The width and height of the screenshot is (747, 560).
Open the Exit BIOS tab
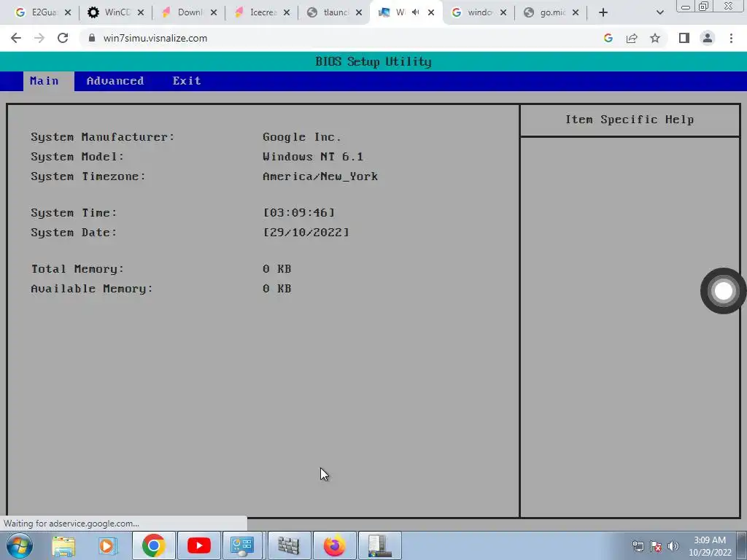click(187, 81)
